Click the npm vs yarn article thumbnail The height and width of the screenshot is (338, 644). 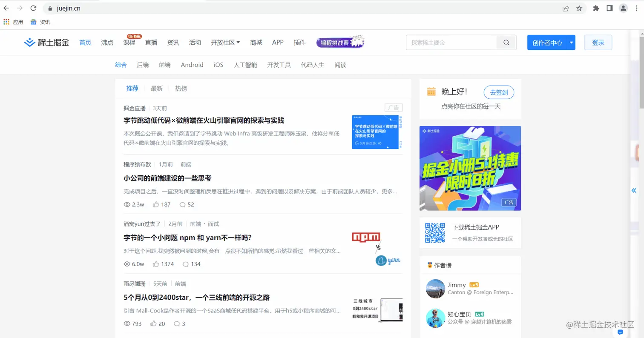click(x=377, y=249)
